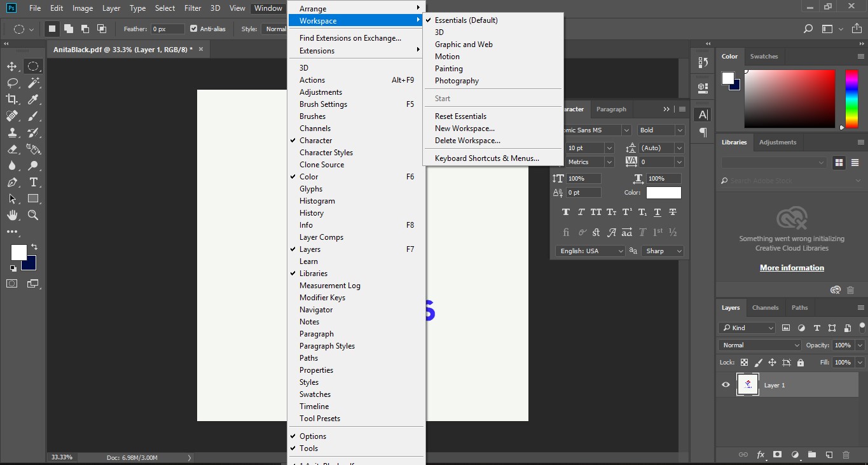Switch to the Swatches tab
Screen dimensions: 868x465
(x=764, y=56)
